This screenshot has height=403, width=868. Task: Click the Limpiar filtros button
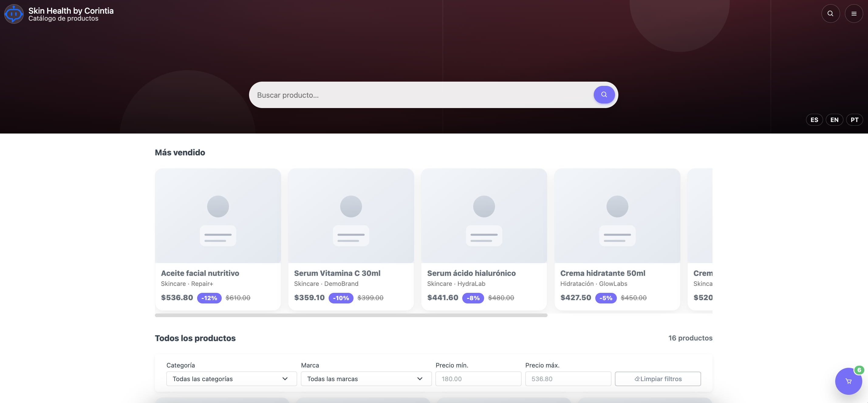point(661,379)
